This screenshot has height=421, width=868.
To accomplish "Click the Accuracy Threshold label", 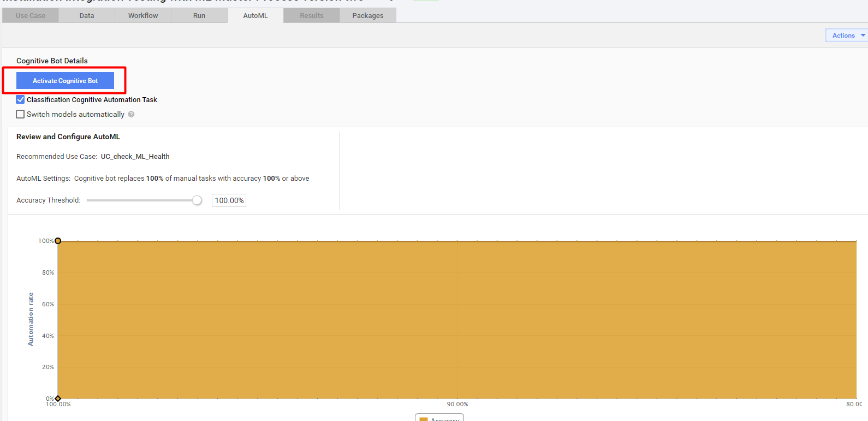I will coord(49,200).
